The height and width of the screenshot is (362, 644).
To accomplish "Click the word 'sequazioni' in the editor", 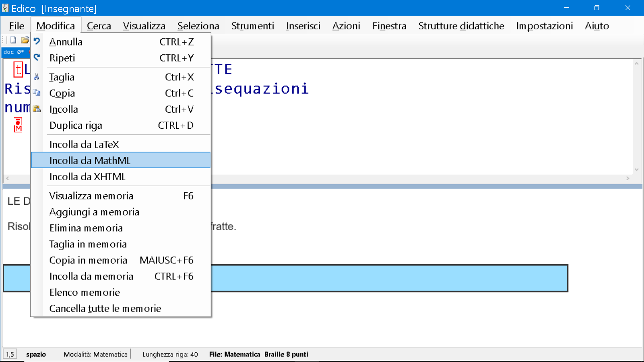I will (262, 89).
